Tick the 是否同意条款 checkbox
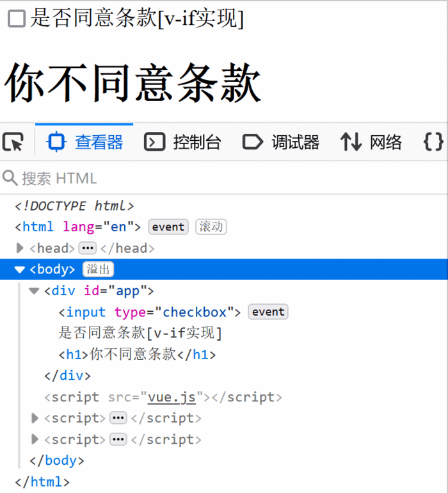Image resolution: width=448 pixels, height=493 pixels. pos(17,19)
